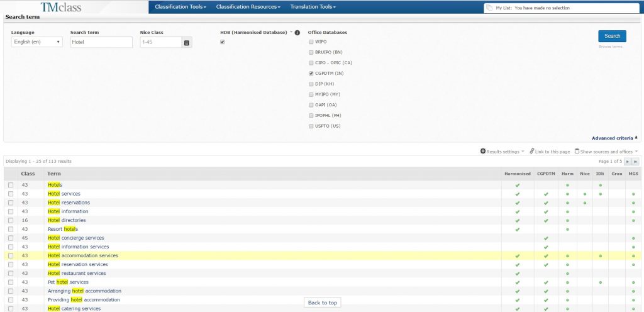The width and height of the screenshot is (644, 312).
Task: Open the Language dropdown
Action: [x=37, y=42]
